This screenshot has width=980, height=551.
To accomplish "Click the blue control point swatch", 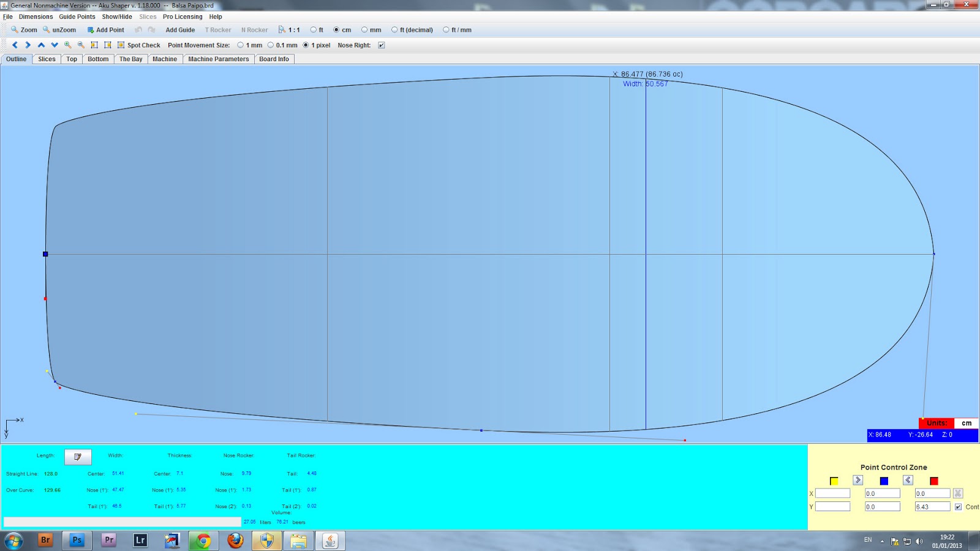I will point(884,481).
